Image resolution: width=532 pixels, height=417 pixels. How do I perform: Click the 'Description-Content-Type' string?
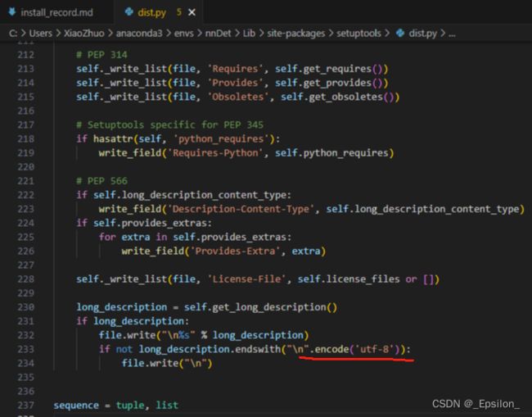pyautogui.click(x=241, y=209)
